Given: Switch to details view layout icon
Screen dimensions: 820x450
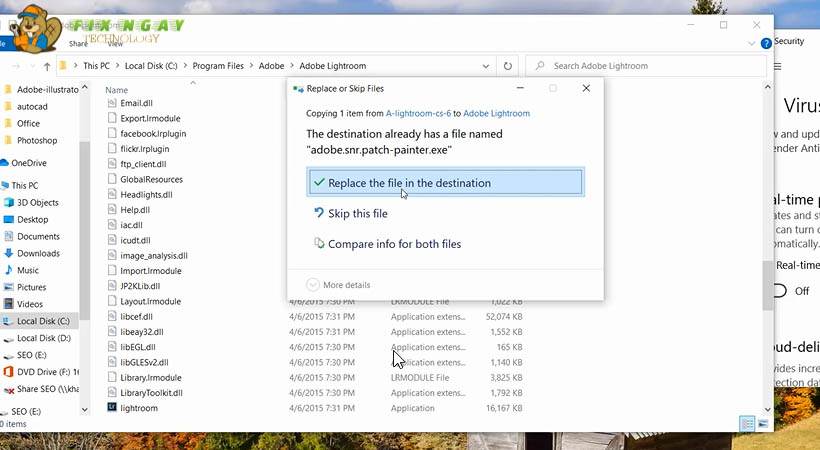Looking at the screenshot, I should [x=748, y=423].
